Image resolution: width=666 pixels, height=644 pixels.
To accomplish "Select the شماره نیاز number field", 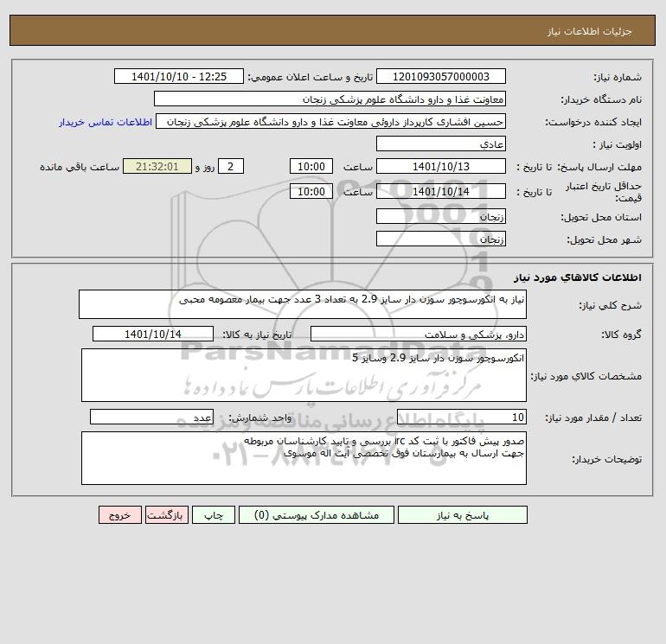I will coord(441,76).
